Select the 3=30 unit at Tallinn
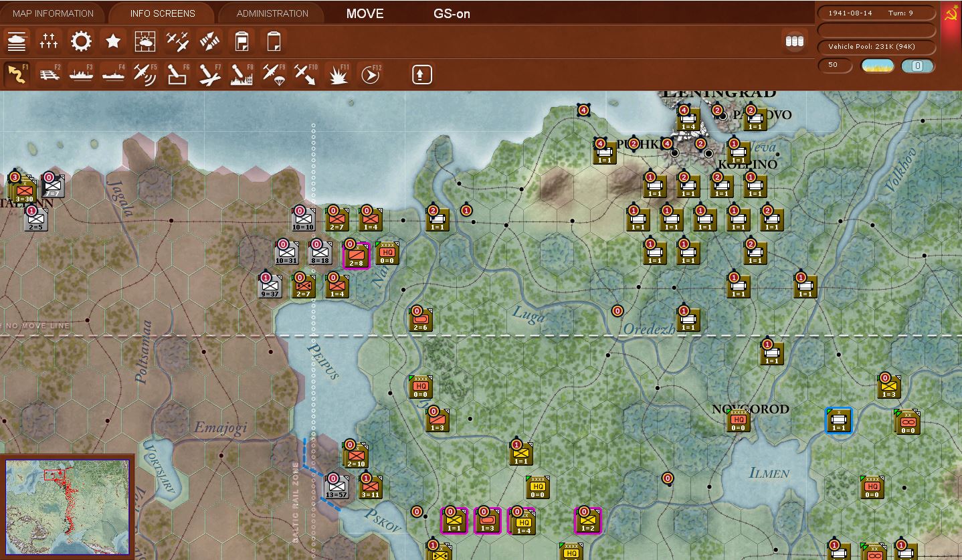The height and width of the screenshot is (560, 962). point(25,191)
